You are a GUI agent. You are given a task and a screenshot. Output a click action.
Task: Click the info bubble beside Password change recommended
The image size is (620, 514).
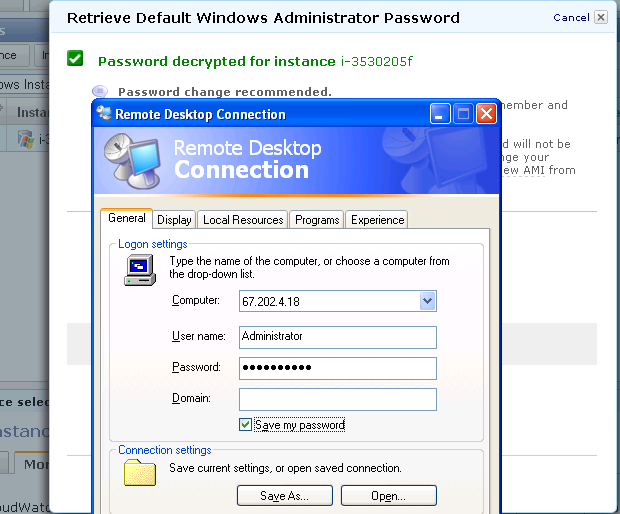point(99,91)
